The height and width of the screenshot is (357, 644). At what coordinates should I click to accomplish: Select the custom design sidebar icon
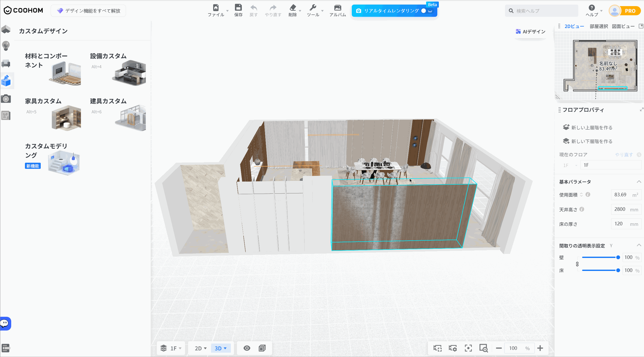[x=6, y=81]
